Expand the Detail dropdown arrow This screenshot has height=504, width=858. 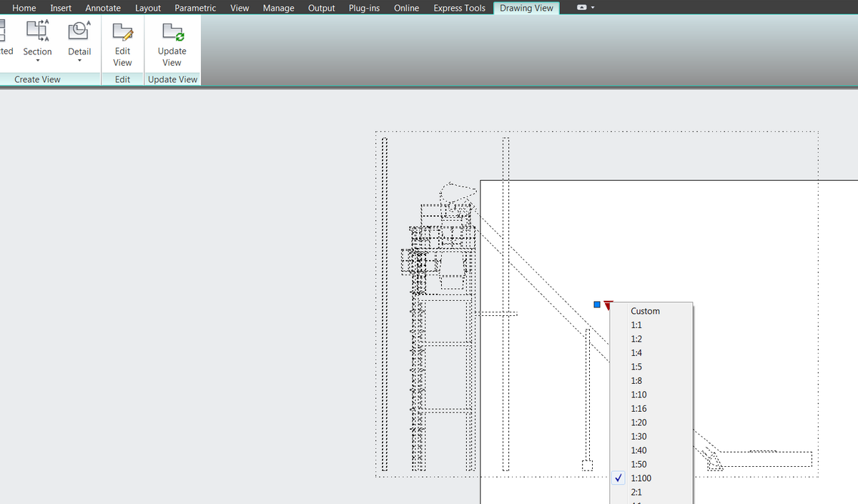tap(79, 61)
